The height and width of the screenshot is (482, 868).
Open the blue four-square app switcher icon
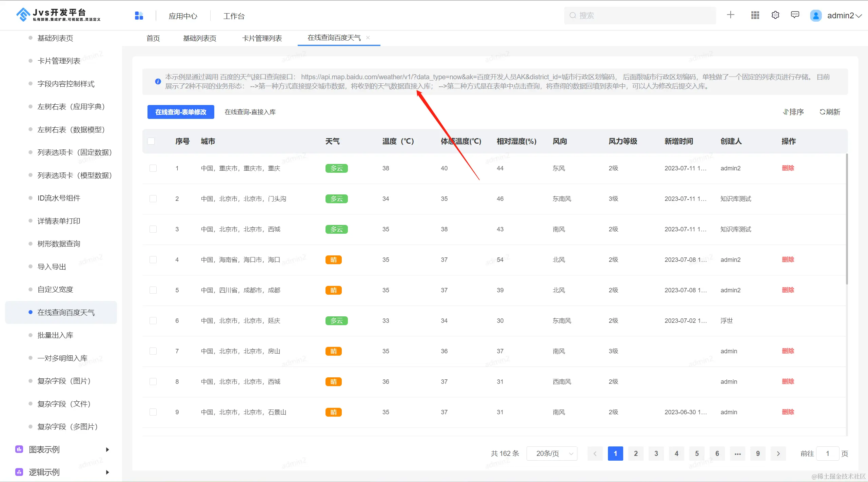(139, 16)
